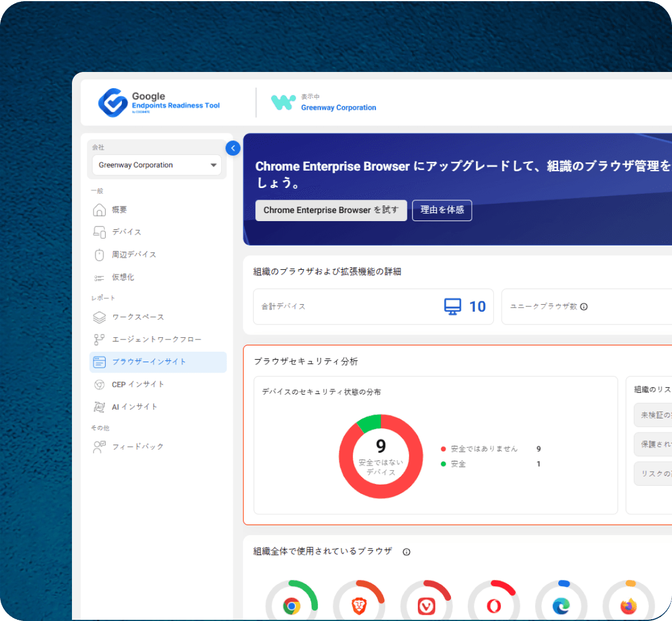Click the Firefox browser icon
672x621 pixels.
(x=628, y=606)
